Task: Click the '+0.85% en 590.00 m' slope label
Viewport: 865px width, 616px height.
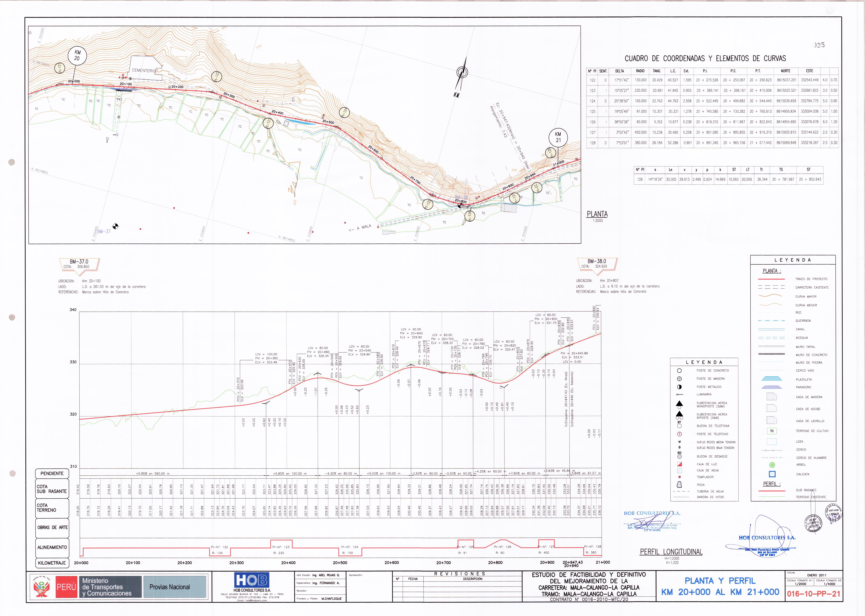Action: 153,473
